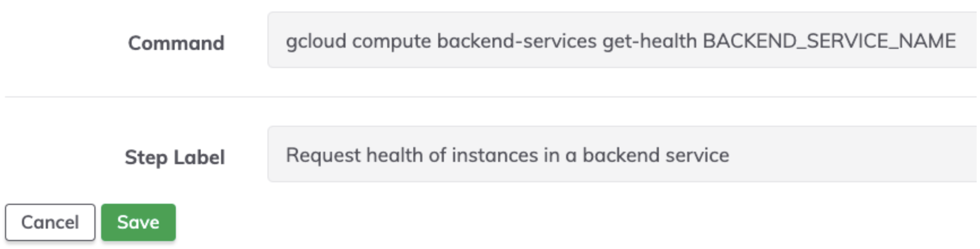980x249 pixels.
Task: Place cursor on BACKEND_SERVICE_NAME in command
Action: coord(829,41)
